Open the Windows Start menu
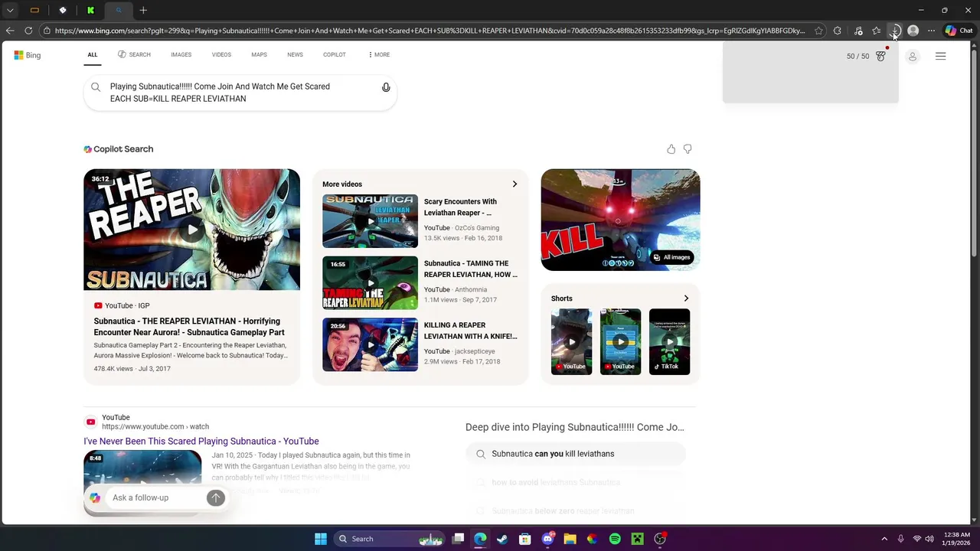 click(x=321, y=539)
